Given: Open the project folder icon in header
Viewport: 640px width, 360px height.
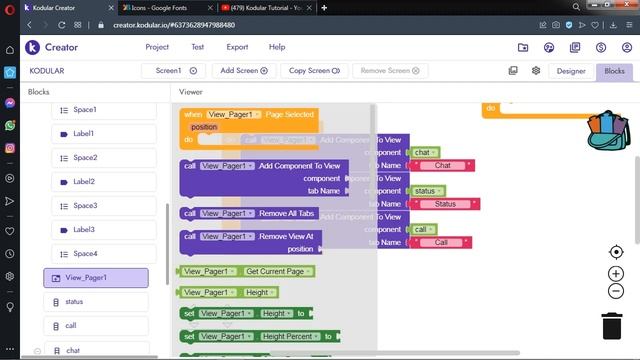Looking at the screenshot, I should [x=523, y=47].
